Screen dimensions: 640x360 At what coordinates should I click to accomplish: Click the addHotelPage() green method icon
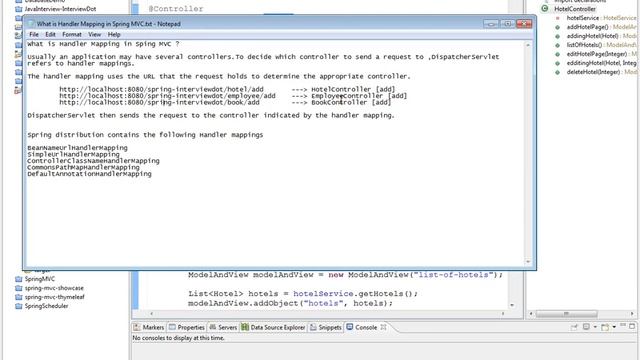[x=558, y=27]
